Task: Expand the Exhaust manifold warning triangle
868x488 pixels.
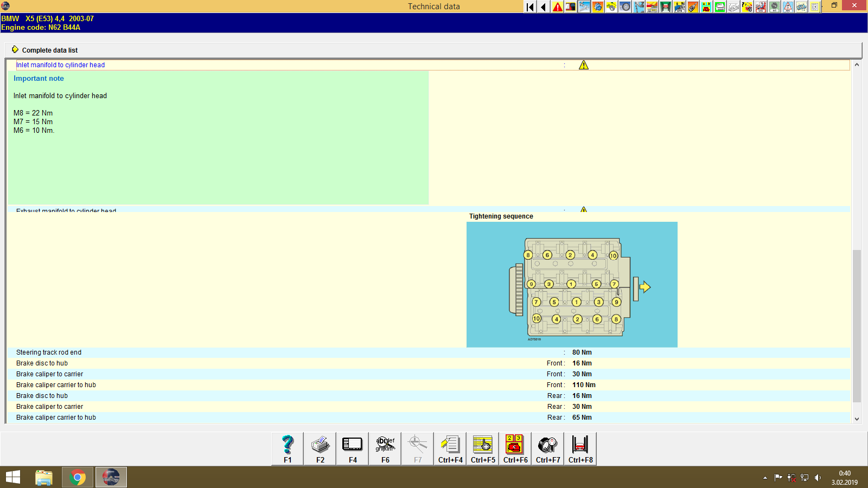Action: [584, 209]
